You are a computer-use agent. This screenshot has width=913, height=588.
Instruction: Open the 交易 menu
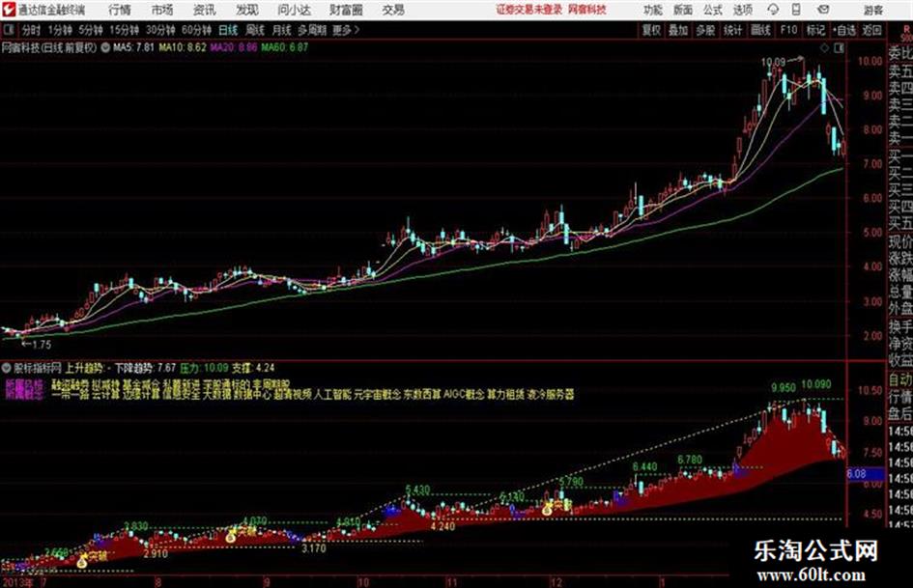click(x=393, y=10)
